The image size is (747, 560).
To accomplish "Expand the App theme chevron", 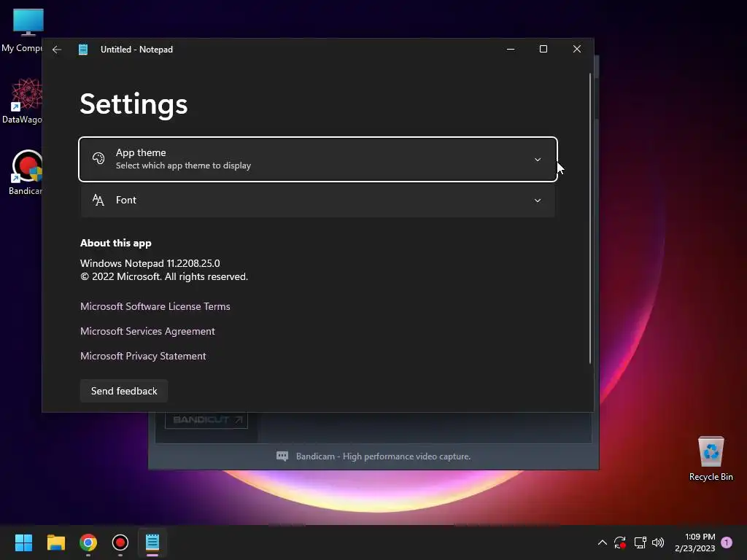I will coord(538,160).
